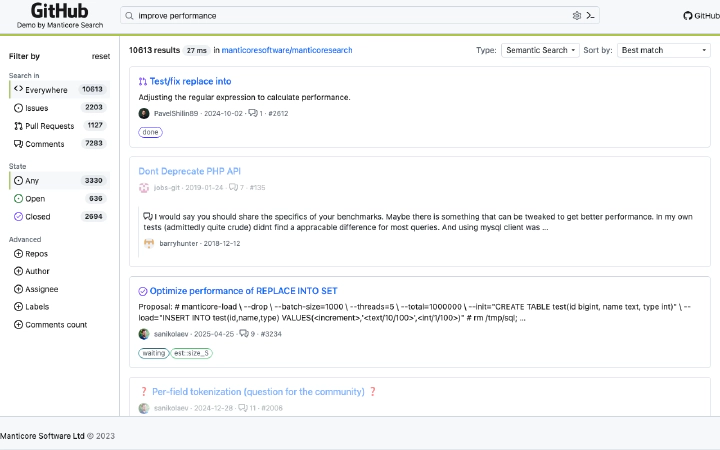Open 'Test/fix replace into' result
Viewport: 720px width, 450px height.
click(x=191, y=81)
